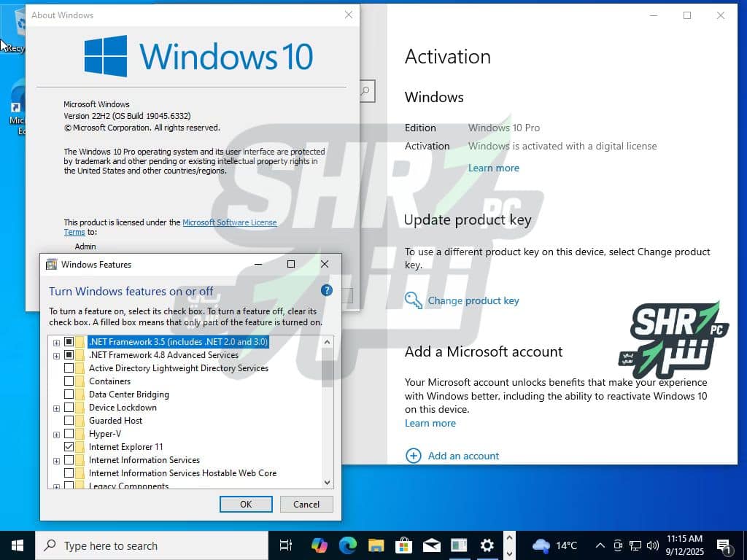Open Task View from the taskbar

tap(286, 545)
